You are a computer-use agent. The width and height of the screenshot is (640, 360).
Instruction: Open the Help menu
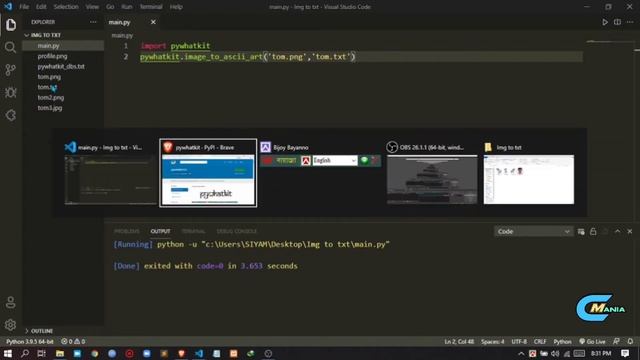point(176,7)
